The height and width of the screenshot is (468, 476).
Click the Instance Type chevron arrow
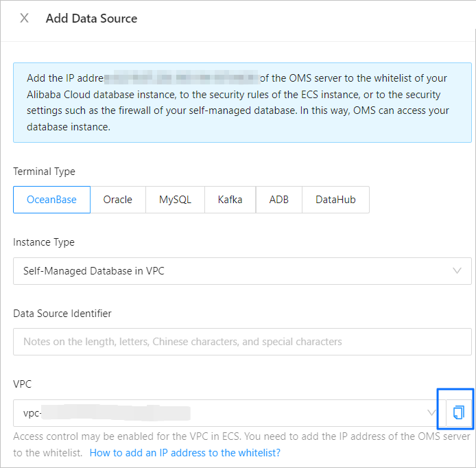point(457,270)
